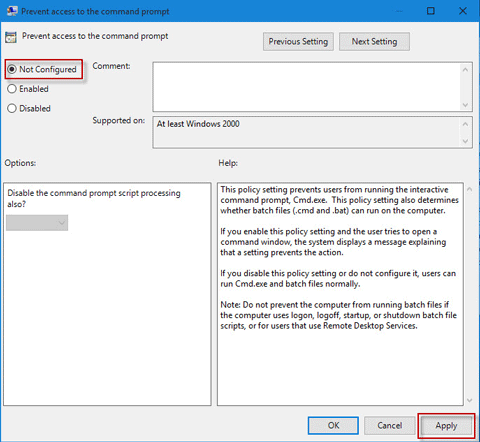Confirm with the OK button
This screenshot has width=480, height=442.
(x=333, y=425)
